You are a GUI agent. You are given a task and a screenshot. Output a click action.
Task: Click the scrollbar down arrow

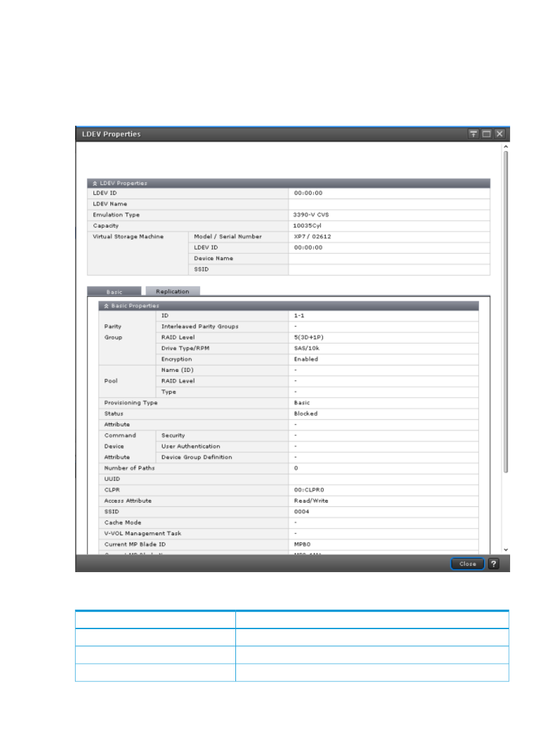(x=505, y=550)
